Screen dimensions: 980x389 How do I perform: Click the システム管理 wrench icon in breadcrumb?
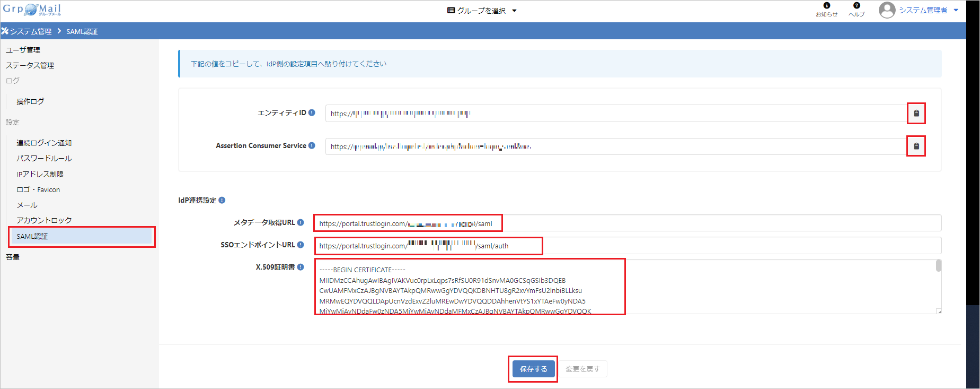tap(5, 31)
